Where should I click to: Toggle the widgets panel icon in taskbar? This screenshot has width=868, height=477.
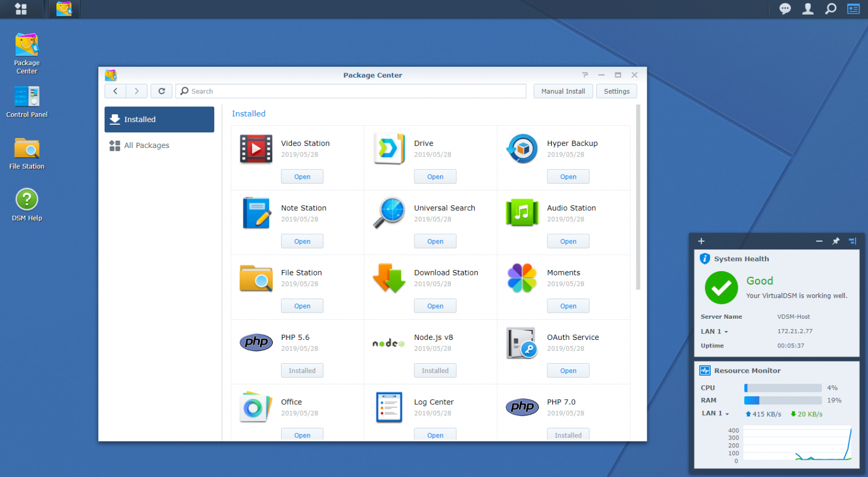[x=853, y=9]
